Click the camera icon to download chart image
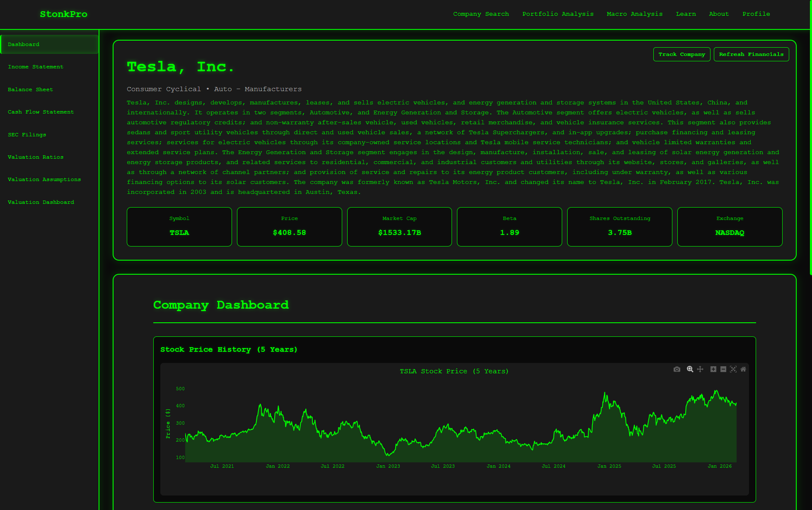The width and height of the screenshot is (812, 510). (677, 369)
